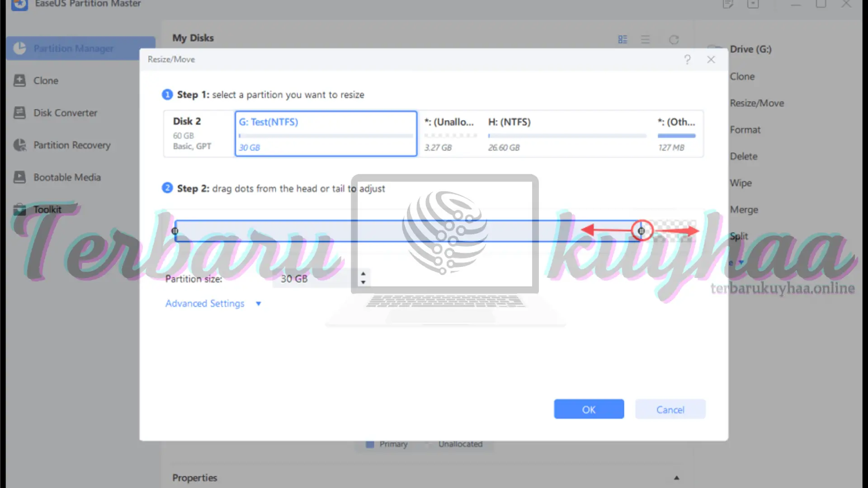Screen dimensions: 868x488
Task: Click the OK button to confirm resize
Action: [x=589, y=409]
